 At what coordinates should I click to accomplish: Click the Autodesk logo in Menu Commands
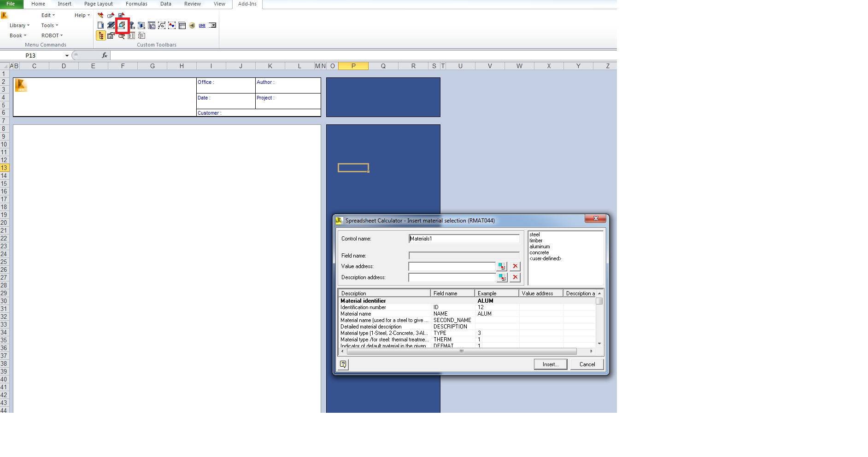pyautogui.click(x=5, y=15)
